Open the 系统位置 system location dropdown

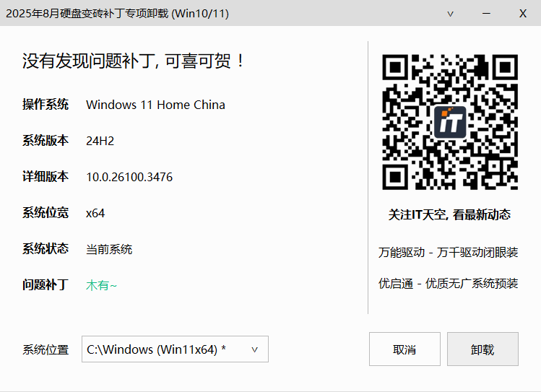[x=175, y=349]
